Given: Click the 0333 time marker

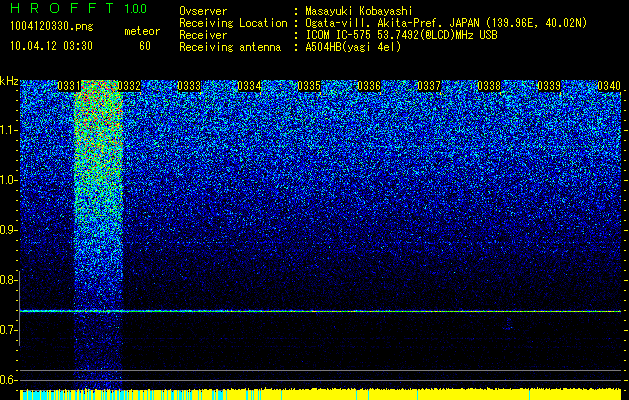Looking at the screenshot, I should pyautogui.click(x=189, y=86).
